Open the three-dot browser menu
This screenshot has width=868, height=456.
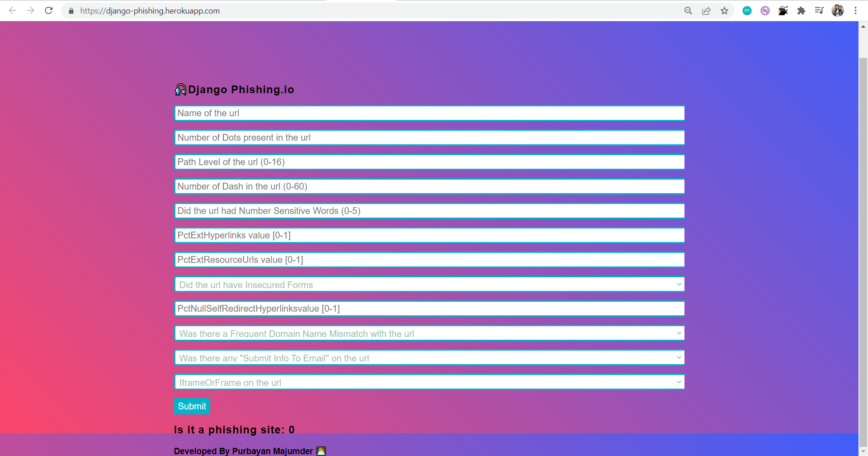tap(856, 10)
